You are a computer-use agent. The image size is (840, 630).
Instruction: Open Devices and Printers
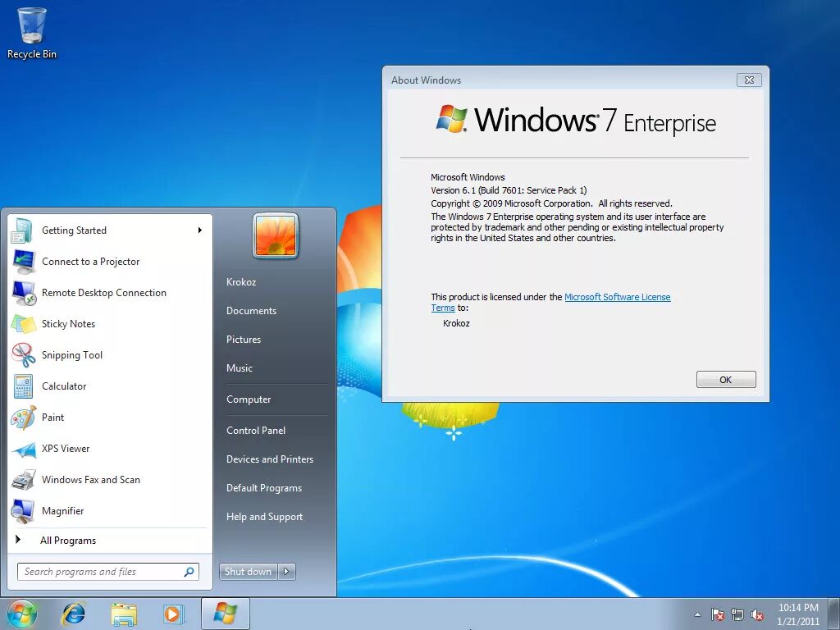point(269,459)
